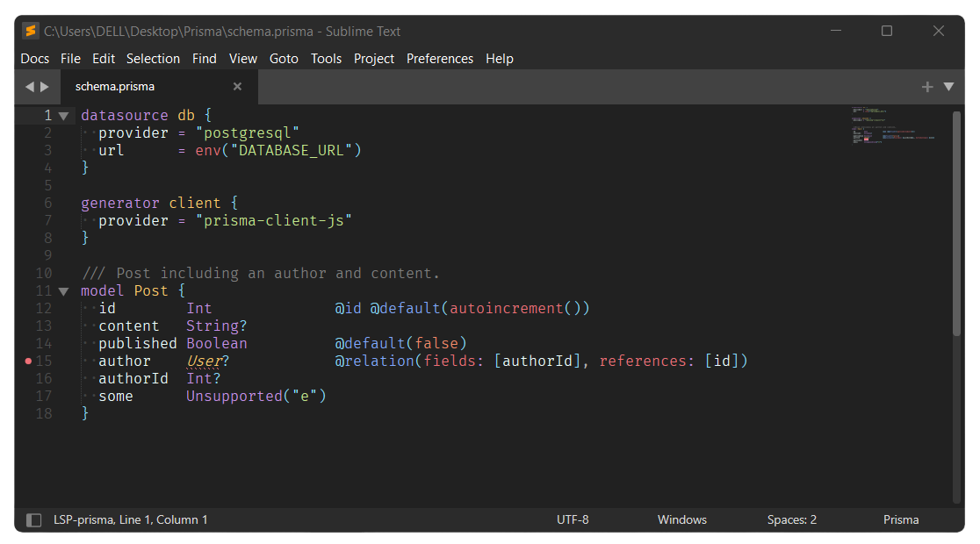980x544 pixels.
Task: Click the authorId field name on line 16
Action: (x=133, y=378)
